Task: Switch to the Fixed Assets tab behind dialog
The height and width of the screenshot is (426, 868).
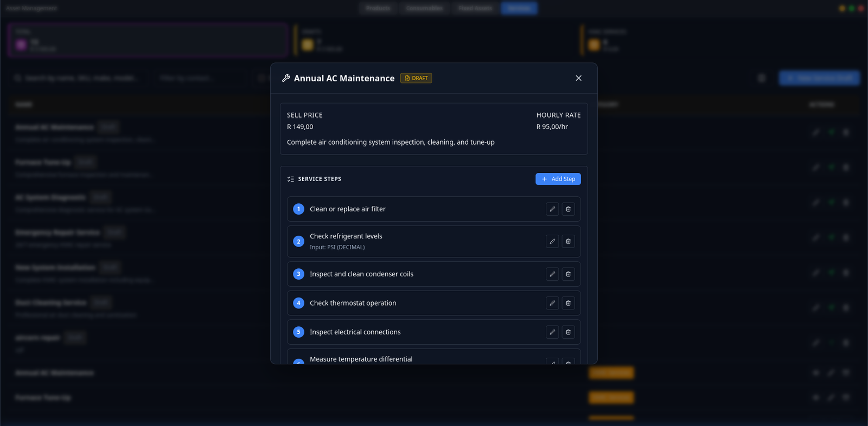Action: coord(475,8)
